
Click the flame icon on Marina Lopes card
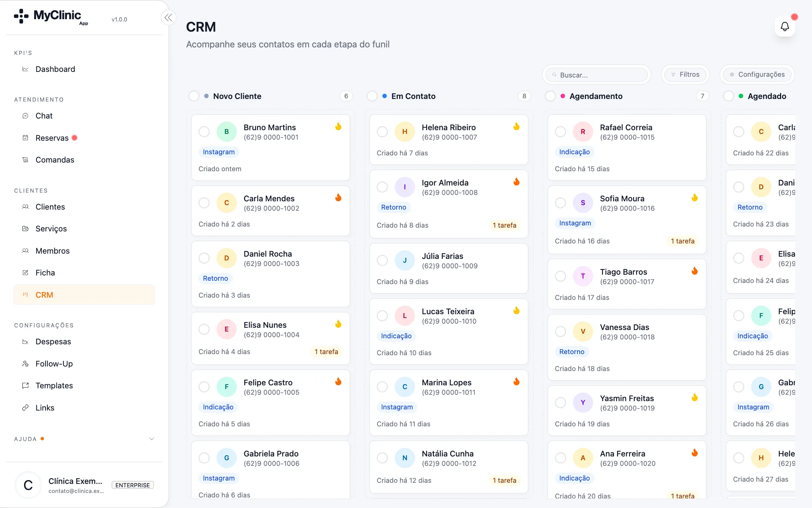[517, 382]
